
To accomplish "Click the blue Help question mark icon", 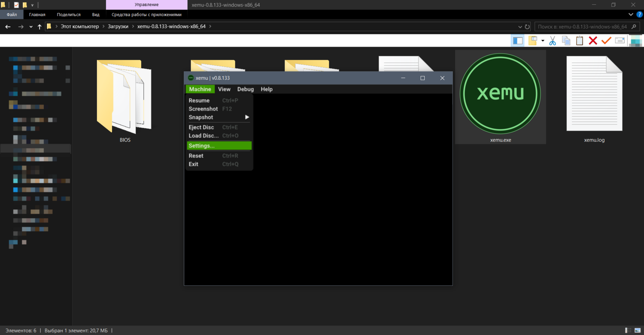I will pos(639,15).
